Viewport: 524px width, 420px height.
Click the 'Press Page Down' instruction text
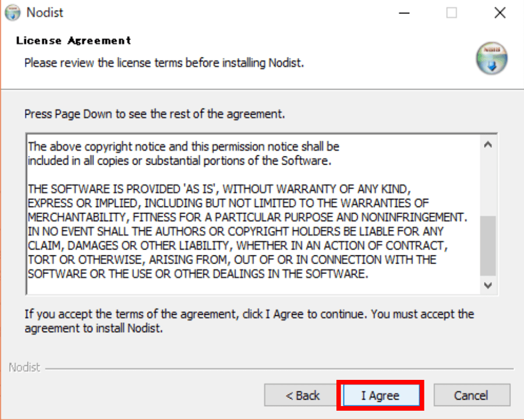coord(154,114)
